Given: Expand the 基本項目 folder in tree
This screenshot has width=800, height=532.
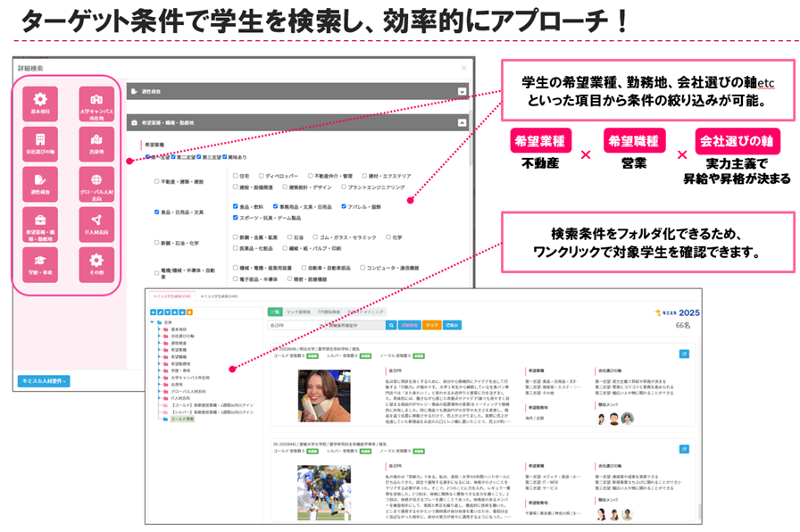Looking at the screenshot, I should 159,329.
